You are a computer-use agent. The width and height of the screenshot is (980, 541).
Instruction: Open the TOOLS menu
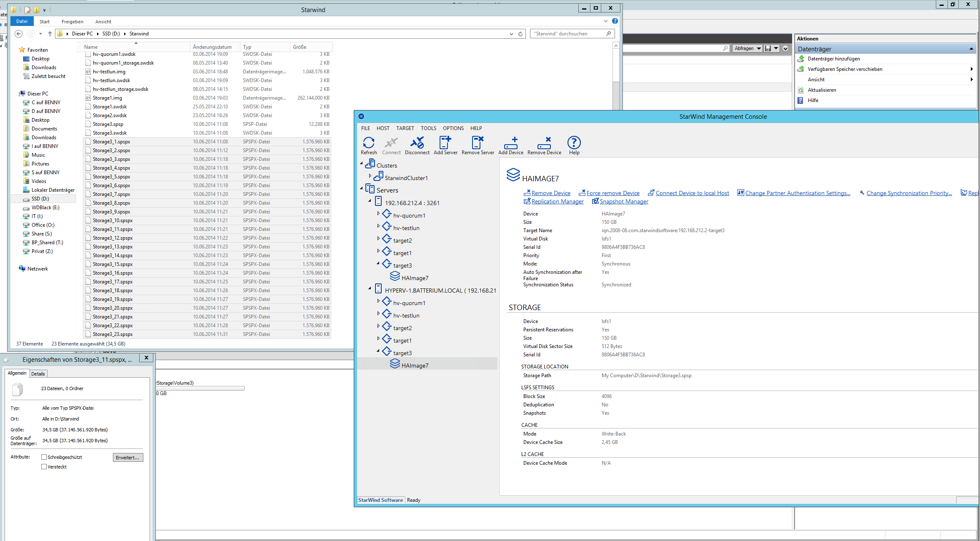[x=428, y=128]
